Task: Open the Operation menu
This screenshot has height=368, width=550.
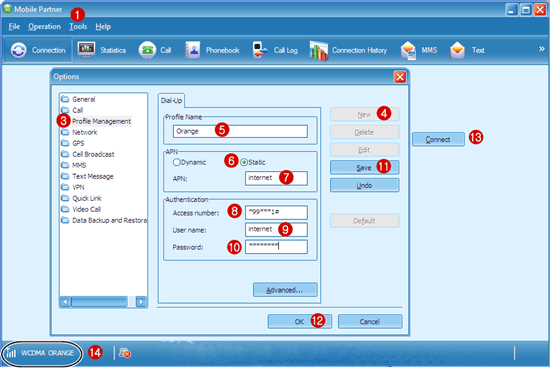Action: (x=45, y=27)
